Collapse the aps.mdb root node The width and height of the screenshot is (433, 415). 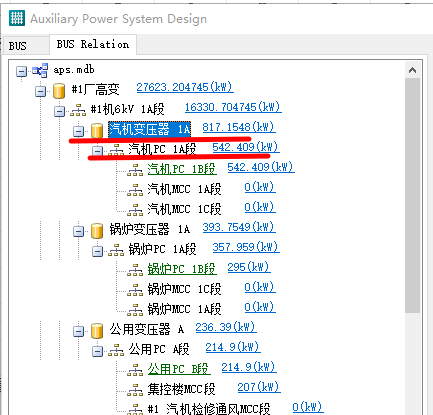tap(21, 71)
